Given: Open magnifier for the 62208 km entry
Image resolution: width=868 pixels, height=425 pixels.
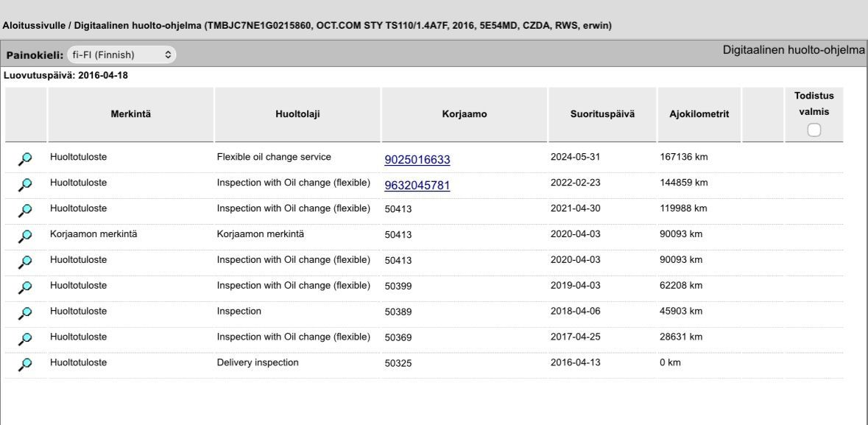Looking at the screenshot, I should coord(25,287).
